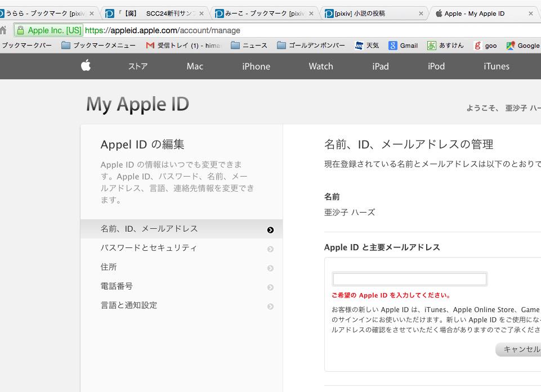
Task: Open 住所 sidebar section
Action: (x=181, y=267)
